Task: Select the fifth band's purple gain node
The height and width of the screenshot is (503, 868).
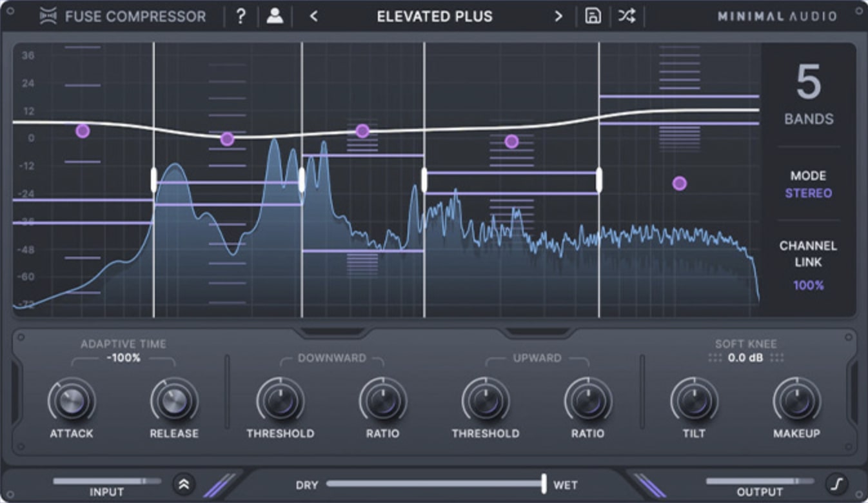Action: [x=679, y=184]
